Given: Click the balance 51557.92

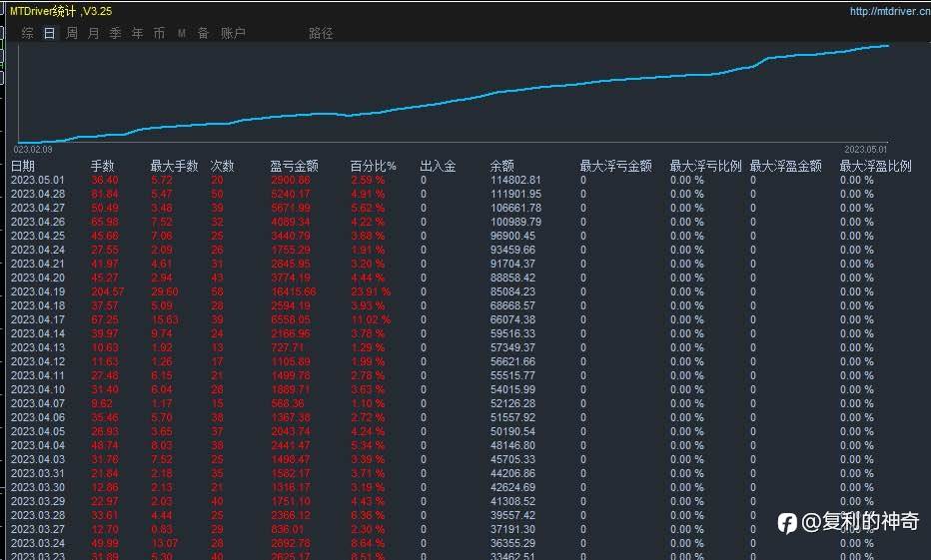Looking at the screenshot, I should [512, 417].
